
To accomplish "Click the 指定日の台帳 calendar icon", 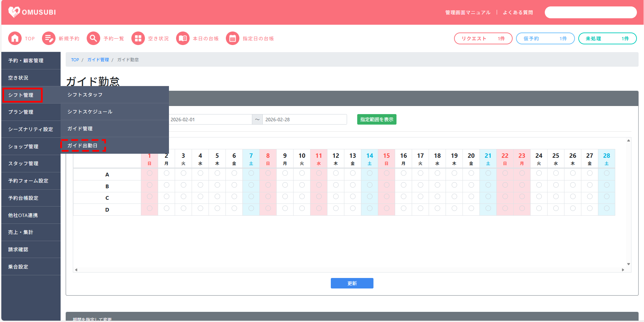I will pyautogui.click(x=233, y=39).
